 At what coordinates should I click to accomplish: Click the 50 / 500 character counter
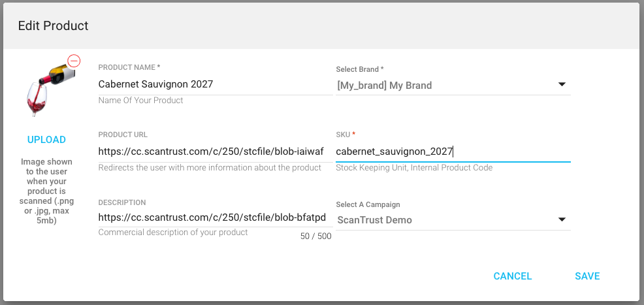pyautogui.click(x=315, y=236)
